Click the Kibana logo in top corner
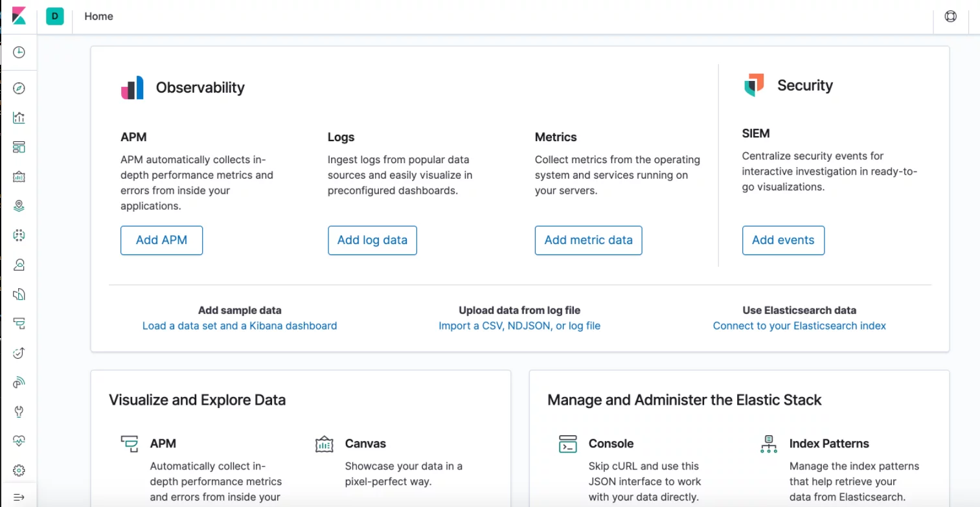The height and width of the screenshot is (507, 980). point(19,16)
